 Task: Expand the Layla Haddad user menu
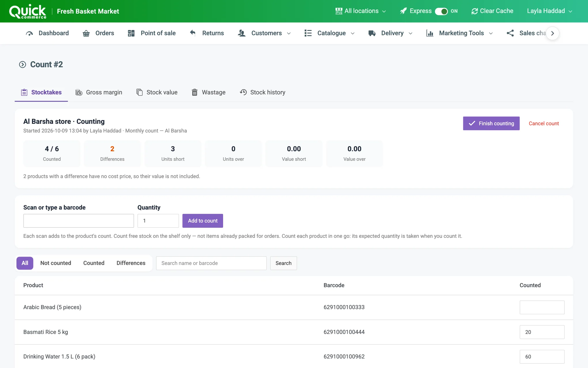(549, 11)
